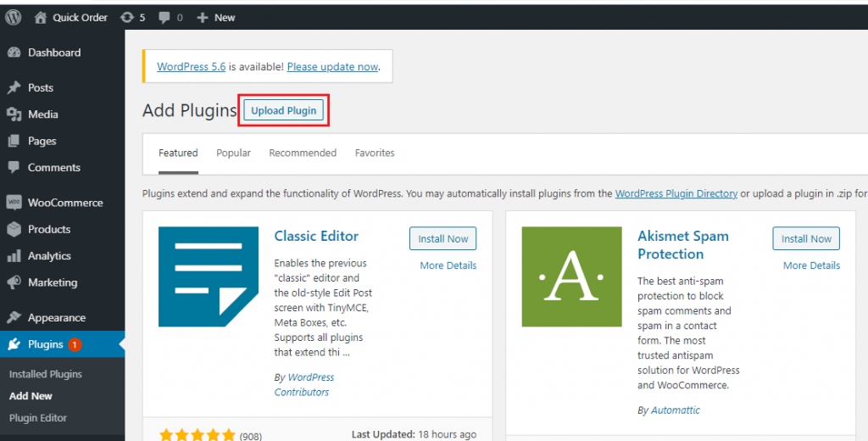The image size is (868, 441).
Task: Install the Akismet Spam Protection plugin
Action: point(806,239)
